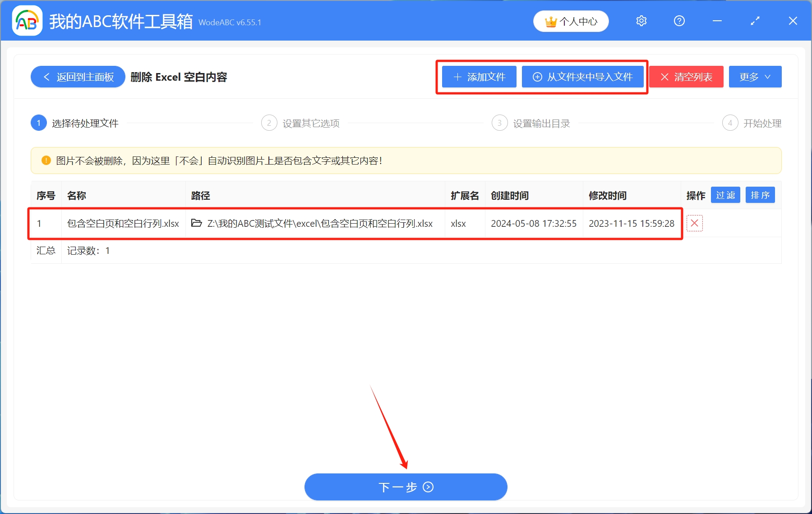Clear the file list with 清空列表
Viewport: 812px width, 514px height.
coord(686,77)
